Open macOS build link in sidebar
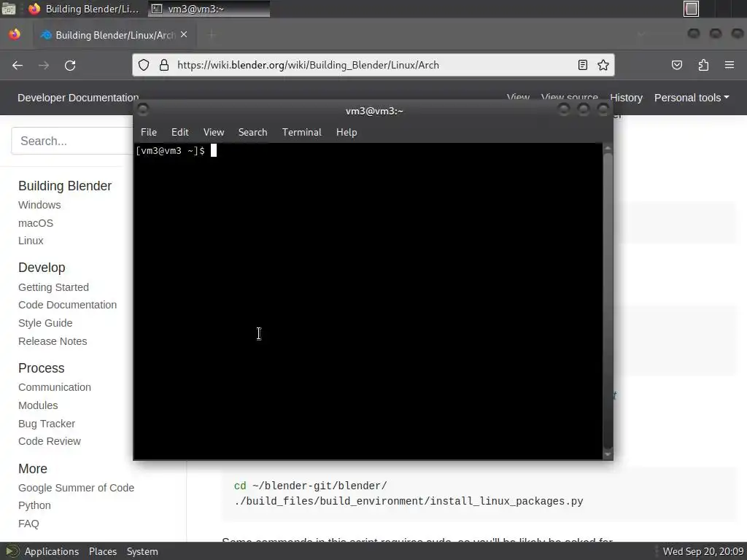 coord(36,223)
